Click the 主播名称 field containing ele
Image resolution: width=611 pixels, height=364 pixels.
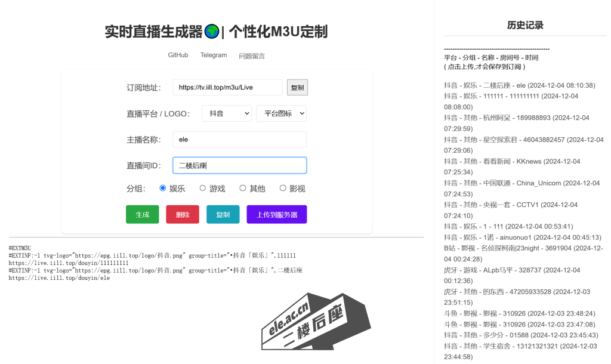click(x=239, y=139)
